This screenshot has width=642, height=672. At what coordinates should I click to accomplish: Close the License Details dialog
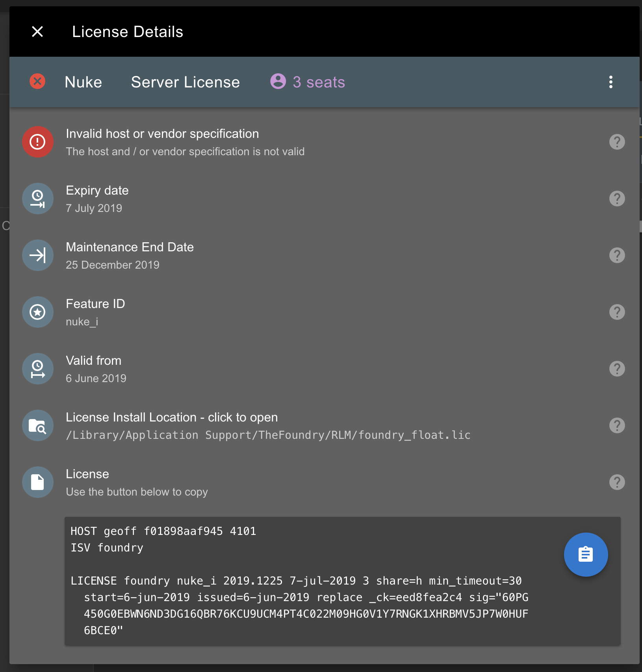point(37,32)
